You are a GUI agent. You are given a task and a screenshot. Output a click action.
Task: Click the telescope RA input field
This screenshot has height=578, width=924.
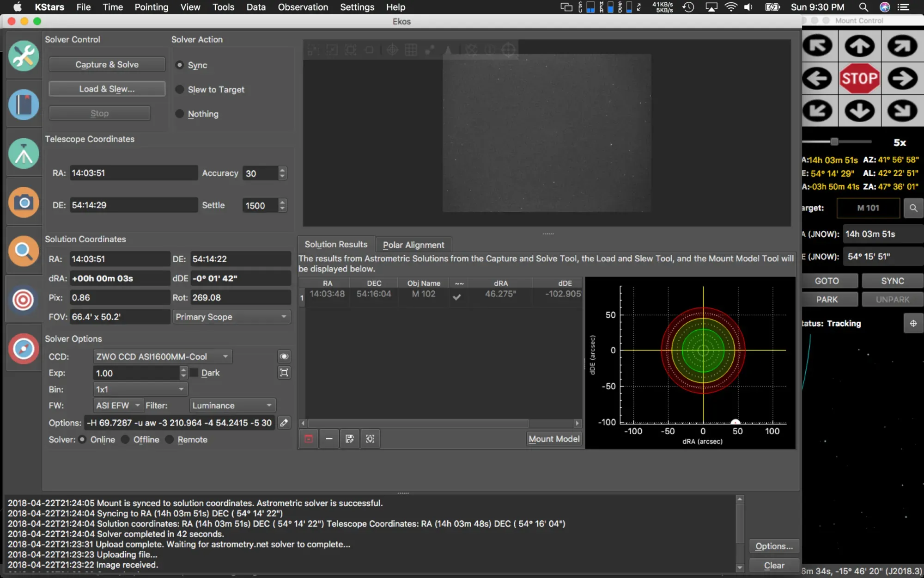tap(133, 173)
